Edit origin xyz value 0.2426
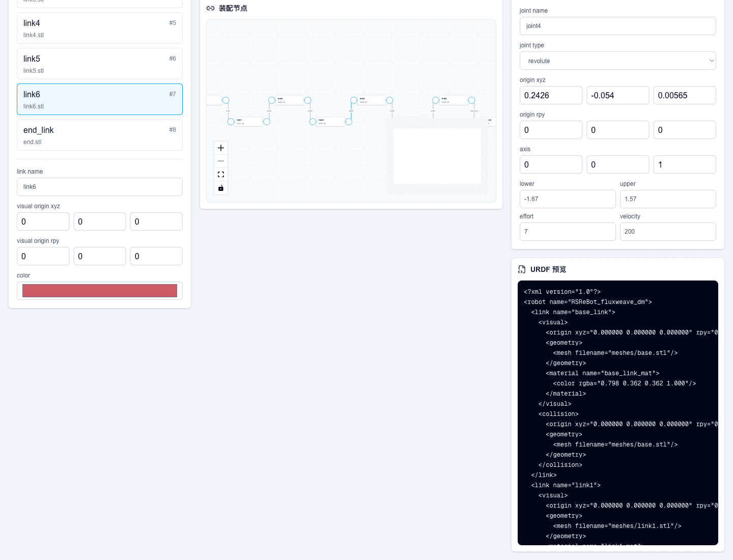The height and width of the screenshot is (560, 733). pos(551,95)
